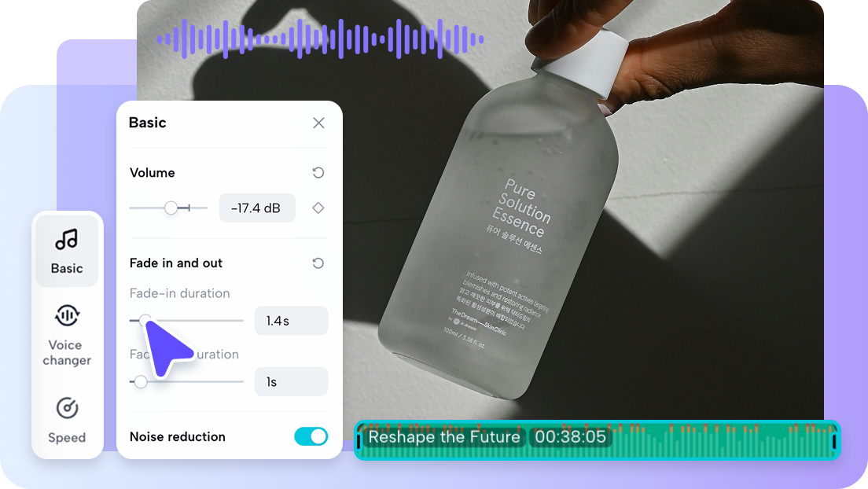The height and width of the screenshot is (489, 868).
Task: Select the Voice changer section label
Action: pyautogui.click(x=67, y=352)
